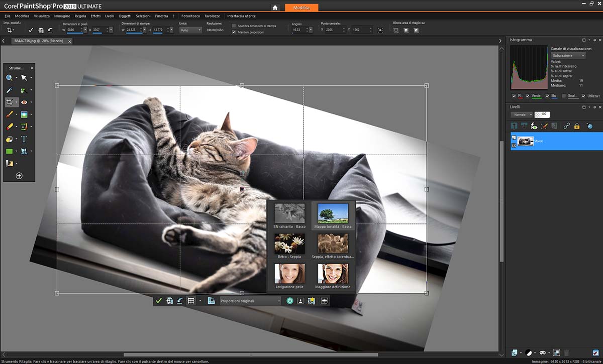Choose the Eraser tool

pyautogui.click(x=10, y=127)
